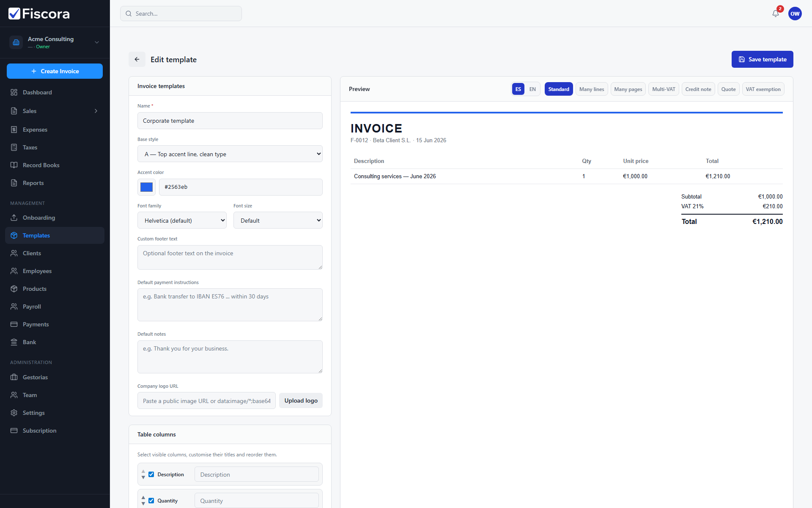Click the Company logo URL field
This screenshot has width=812, height=508.
206,400
